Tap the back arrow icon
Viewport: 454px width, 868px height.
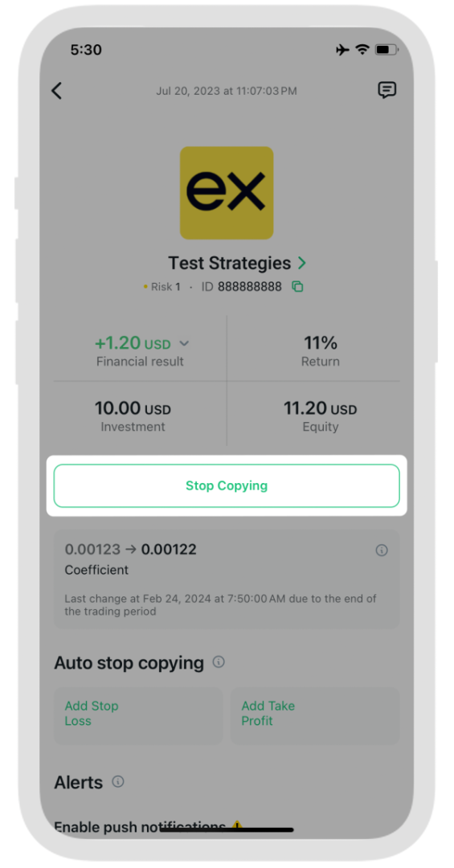tap(56, 91)
